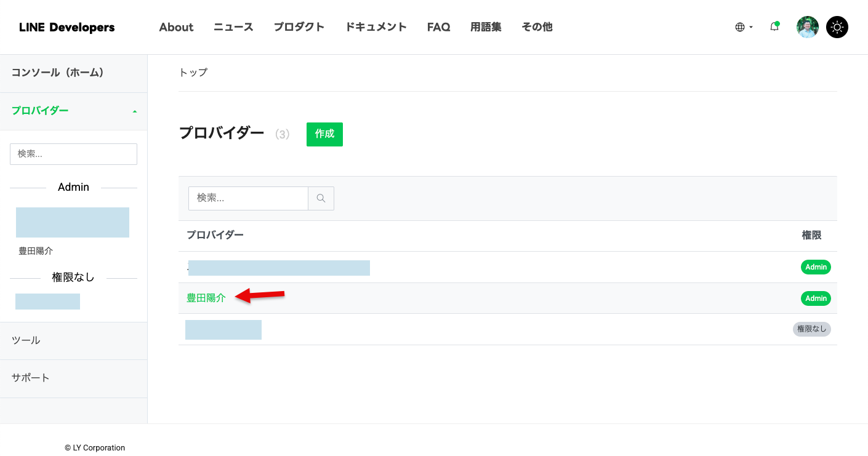Click the 権限なし group label in sidebar
868x456 pixels.
pyautogui.click(x=73, y=278)
